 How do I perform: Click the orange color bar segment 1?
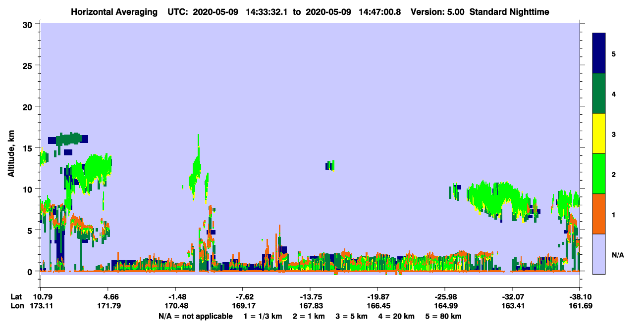(599, 214)
